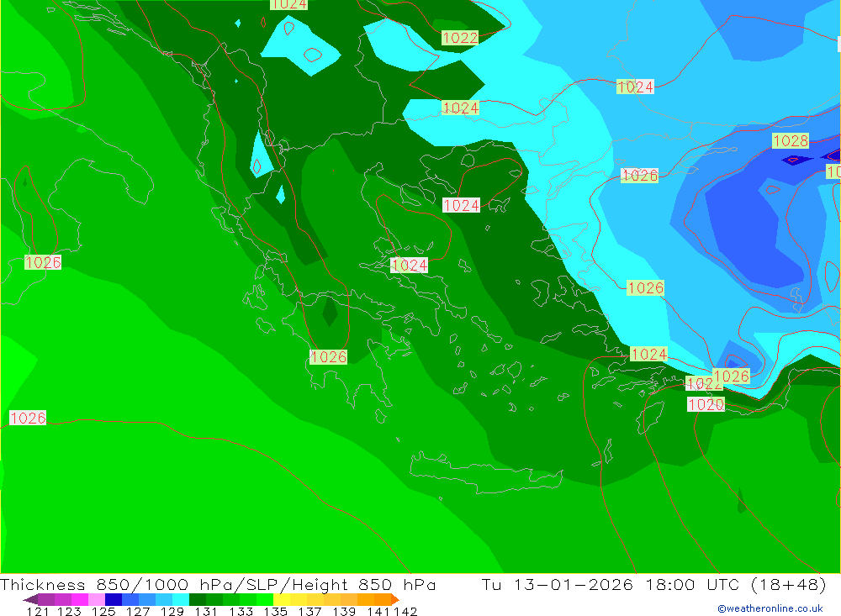Pick the bright magenta legend swatch above 123
This screenshot has height=616, width=841.
(80, 599)
